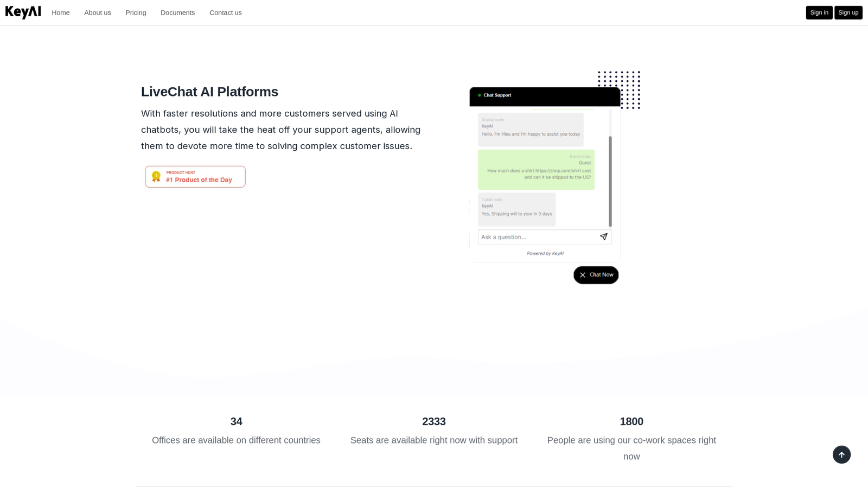Open the Documents page
The width and height of the screenshot is (868, 488).
(177, 12)
